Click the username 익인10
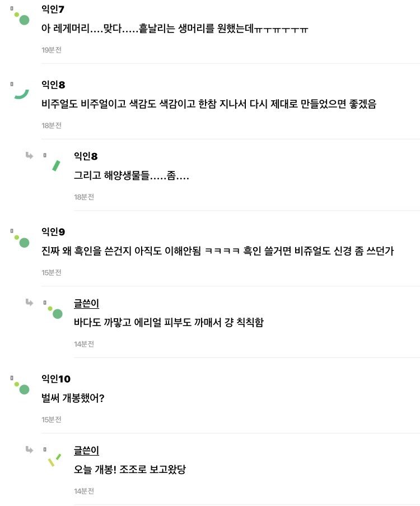 click(x=56, y=379)
